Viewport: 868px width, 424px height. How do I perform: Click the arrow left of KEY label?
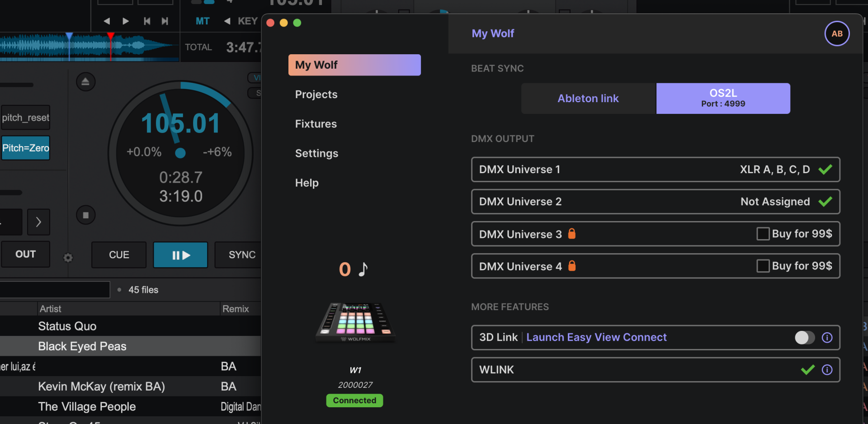tap(227, 21)
